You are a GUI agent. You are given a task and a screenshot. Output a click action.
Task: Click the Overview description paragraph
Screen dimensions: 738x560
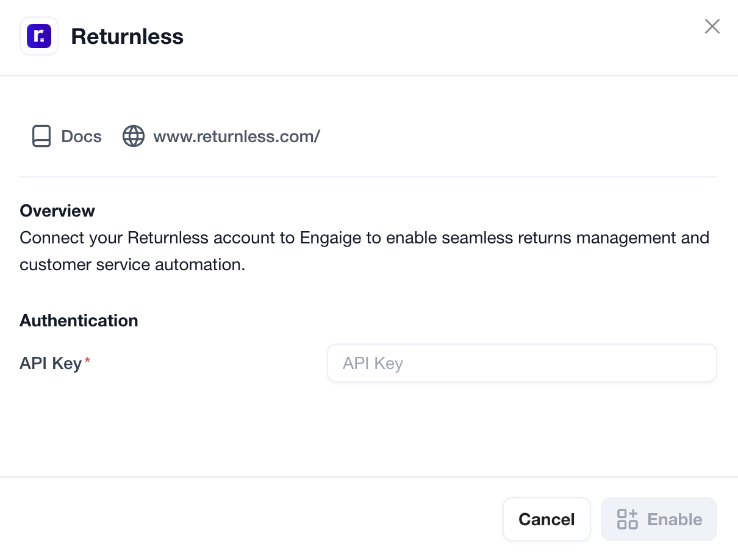365,251
